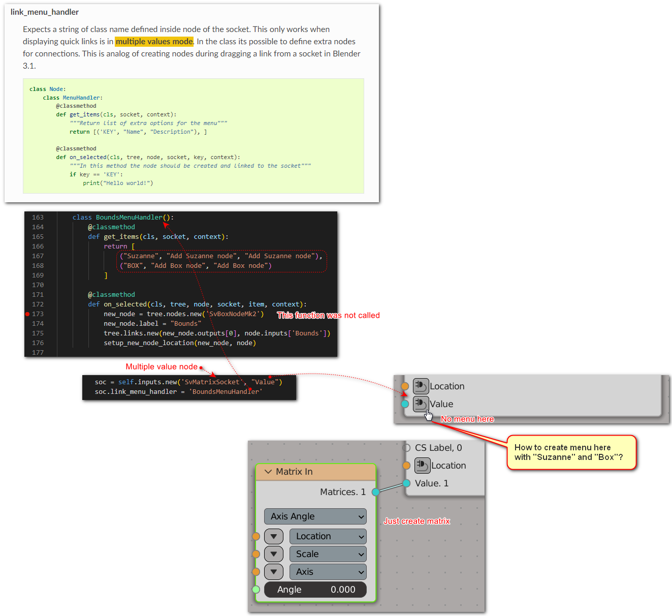Collapse the Matrix In node using its chevron
This screenshot has height=616, width=672.
tap(268, 472)
